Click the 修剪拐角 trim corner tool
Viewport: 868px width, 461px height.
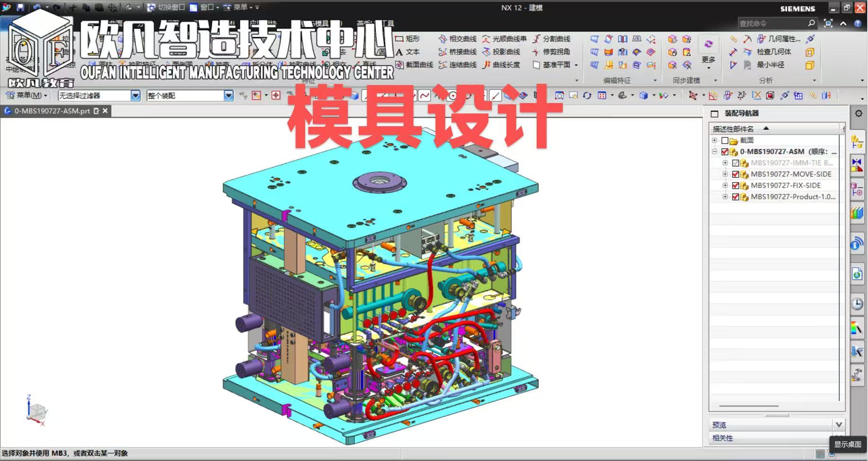pos(551,52)
